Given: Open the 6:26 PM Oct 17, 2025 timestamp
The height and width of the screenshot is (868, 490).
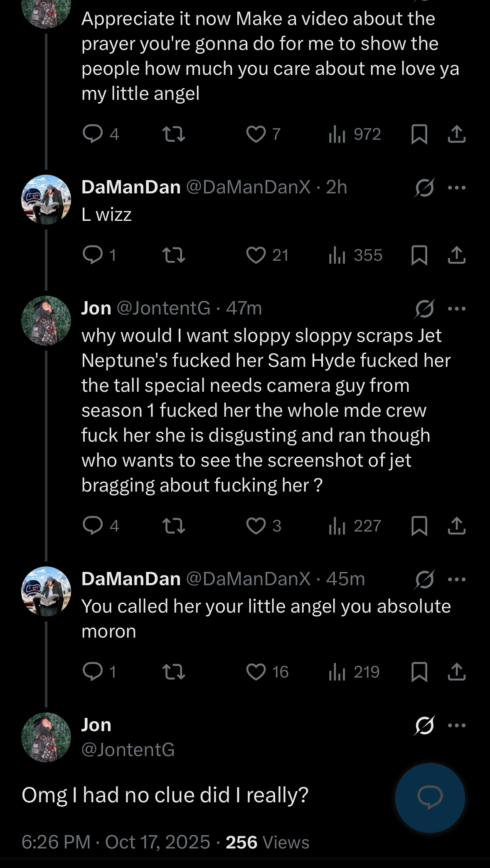Looking at the screenshot, I should pos(116,842).
